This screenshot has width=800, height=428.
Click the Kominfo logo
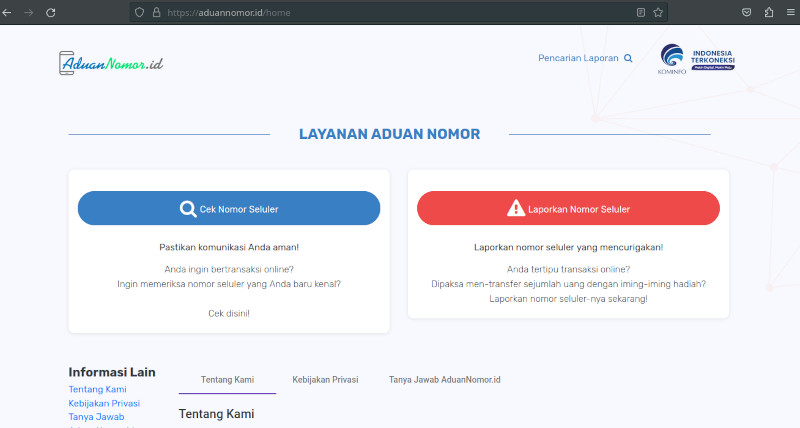(x=672, y=59)
